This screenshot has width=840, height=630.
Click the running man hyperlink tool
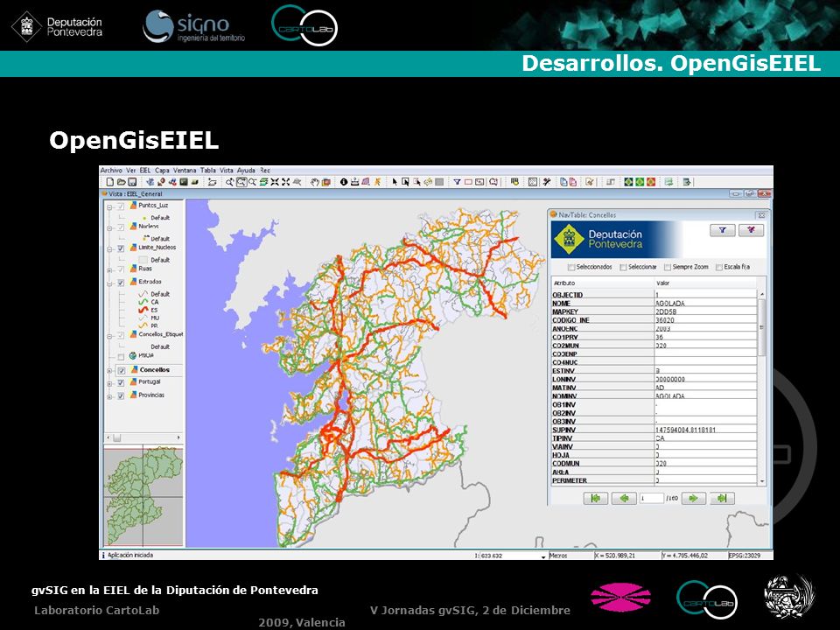377,182
